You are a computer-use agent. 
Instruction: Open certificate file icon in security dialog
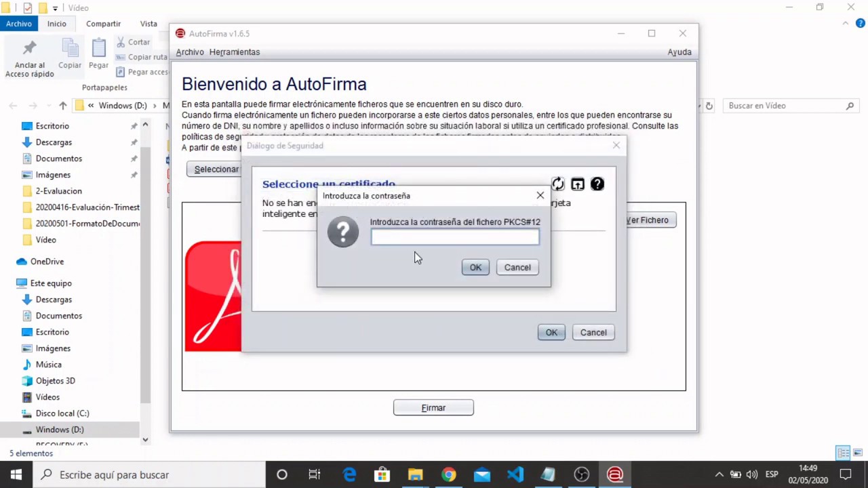pos(577,184)
